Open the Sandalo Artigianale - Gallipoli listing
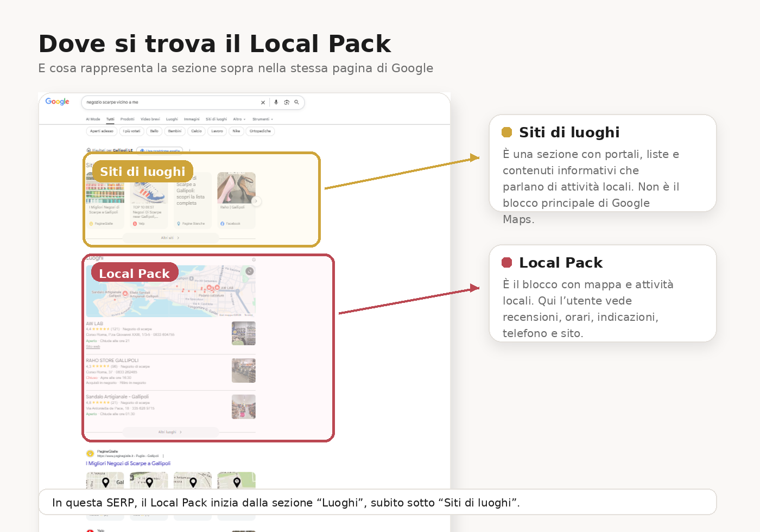Viewport: 760px width, 532px height. point(117,397)
